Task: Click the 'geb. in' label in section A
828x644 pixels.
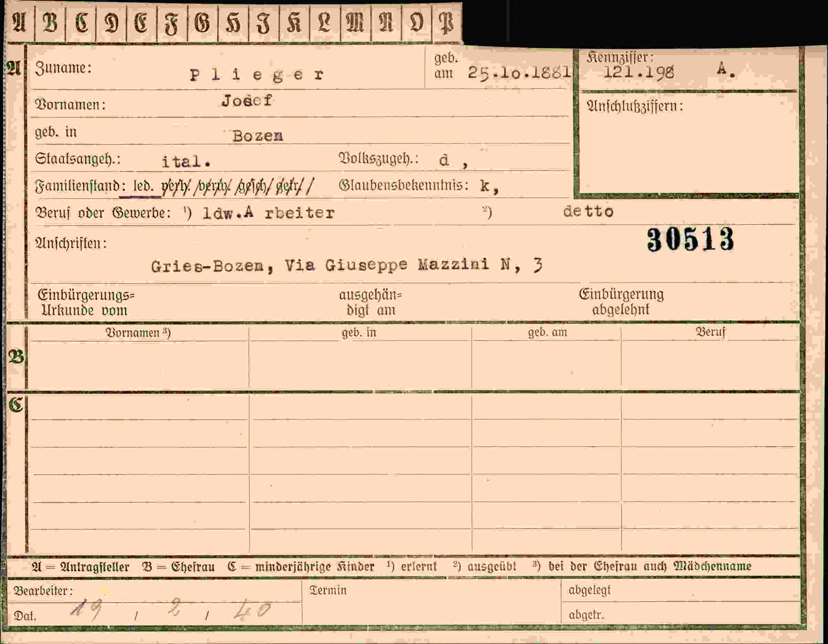Action: (x=56, y=132)
